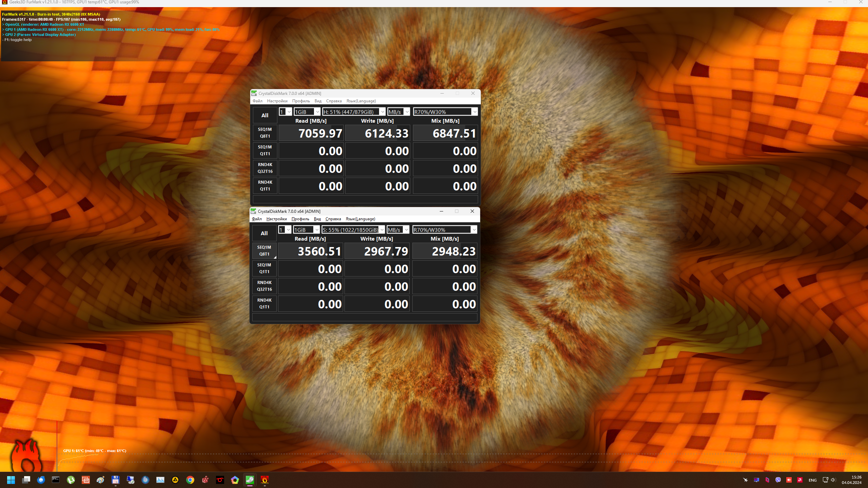Open S: drive dropdown in bottom window
Viewport: 868px width, 488px height.
pyautogui.click(x=382, y=230)
